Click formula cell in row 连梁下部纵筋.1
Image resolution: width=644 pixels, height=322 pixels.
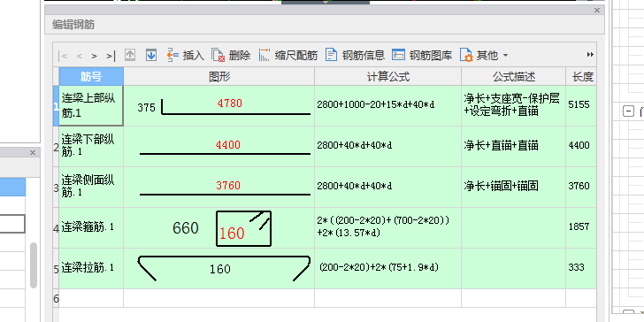pyautogui.click(x=388, y=146)
